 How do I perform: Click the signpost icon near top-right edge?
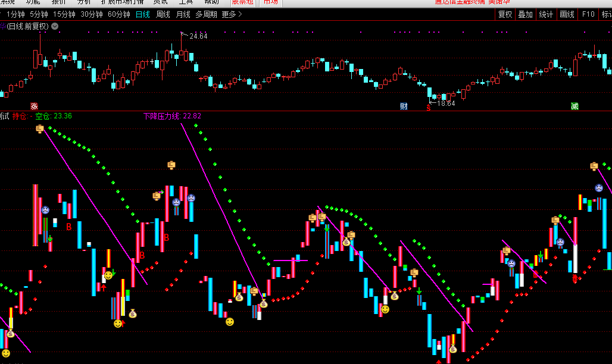click(x=594, y=166)
